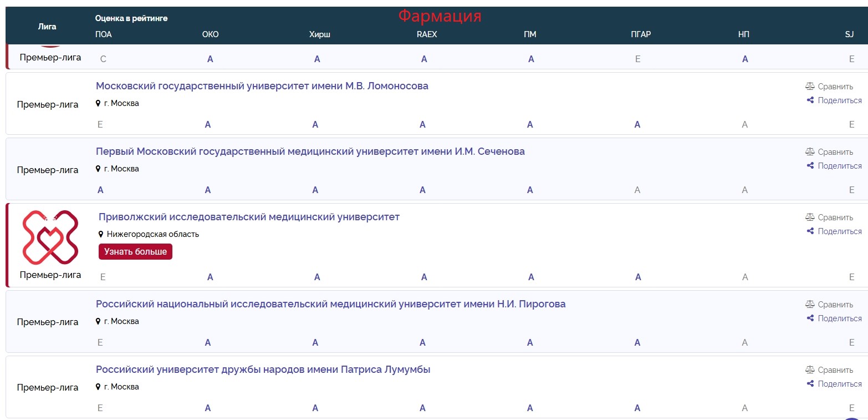Open the Московский государственный университет имени М.В. Ломоносова link
The width and height of the screenshot is (868, 420).
click(262, 86)
